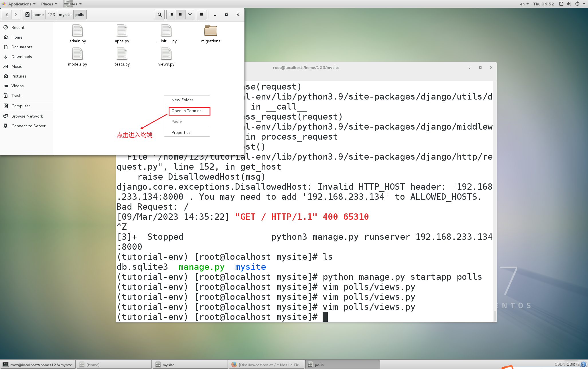
Task: Choose 'New Folder' from context menu
Action: [182, 100]
